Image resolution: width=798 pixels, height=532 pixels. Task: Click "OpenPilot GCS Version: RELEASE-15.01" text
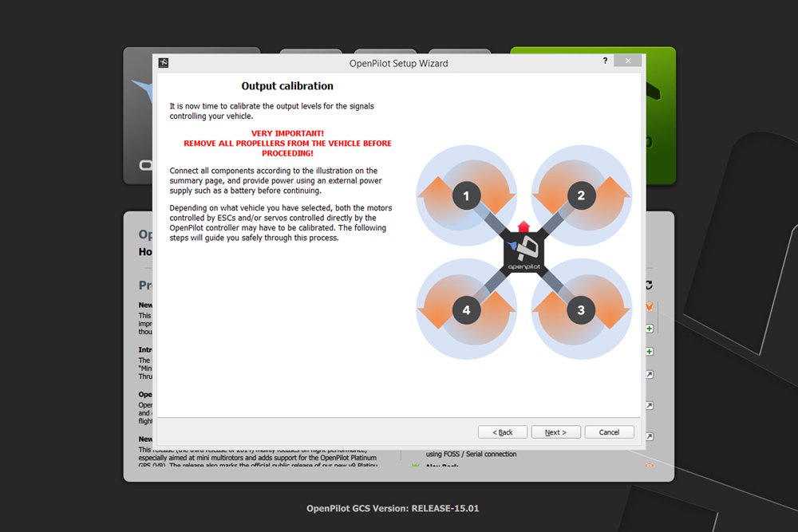393,508
